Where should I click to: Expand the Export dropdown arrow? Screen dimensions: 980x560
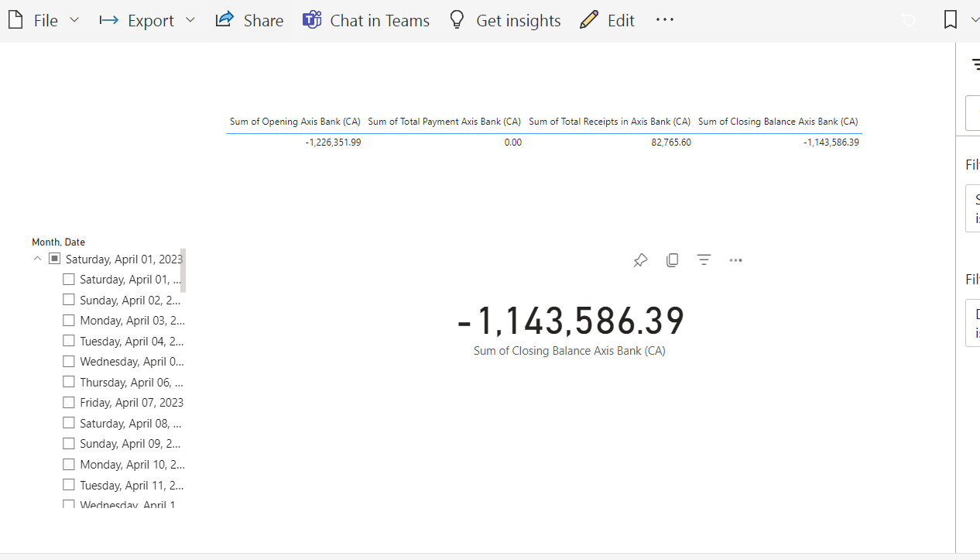tap(190, 21)
